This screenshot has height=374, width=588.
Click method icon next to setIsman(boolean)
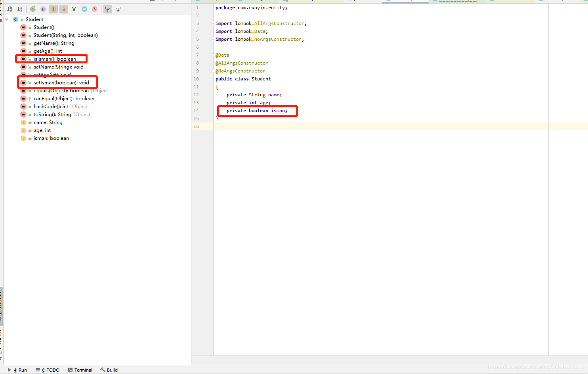tap(23, 83)
